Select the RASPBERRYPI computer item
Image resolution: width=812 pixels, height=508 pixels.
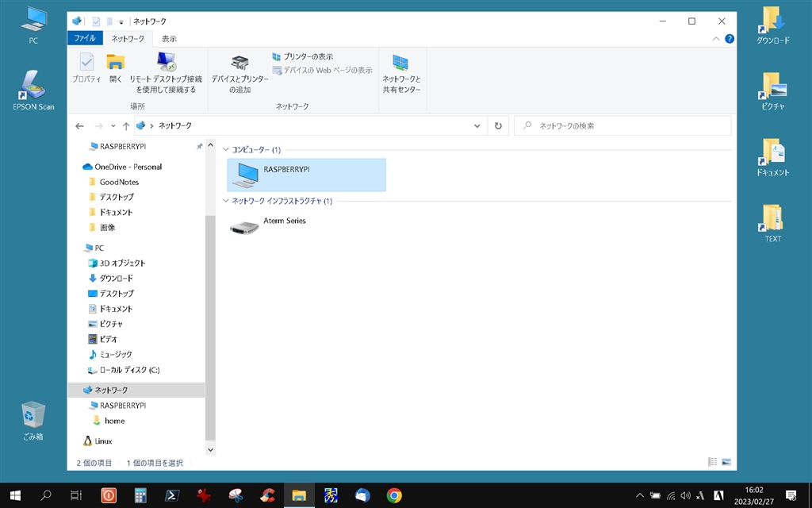point(307,175)
